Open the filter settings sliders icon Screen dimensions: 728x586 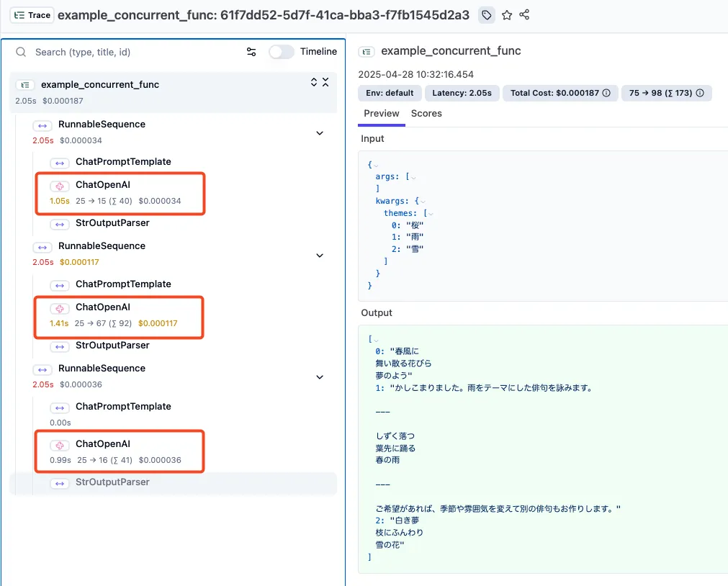pos(251,52)
